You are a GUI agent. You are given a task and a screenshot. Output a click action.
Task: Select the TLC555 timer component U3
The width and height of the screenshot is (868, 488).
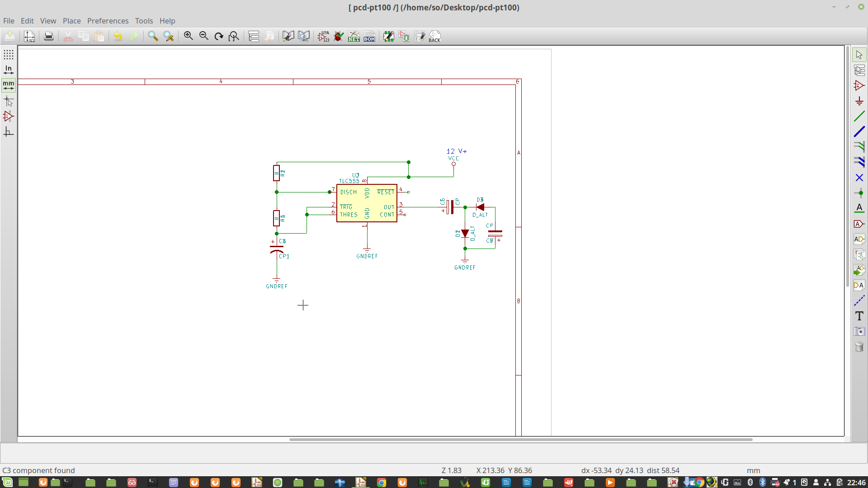tap(367, 203)
